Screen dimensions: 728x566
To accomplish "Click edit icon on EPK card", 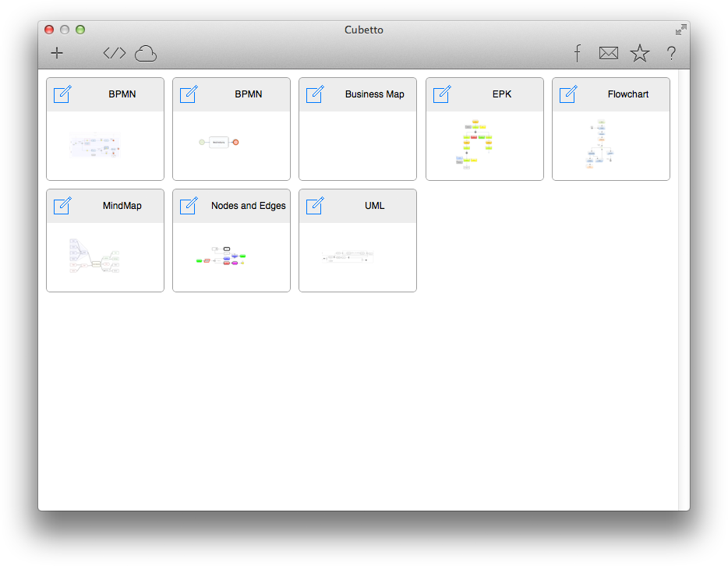I will [x=442, y=94].
